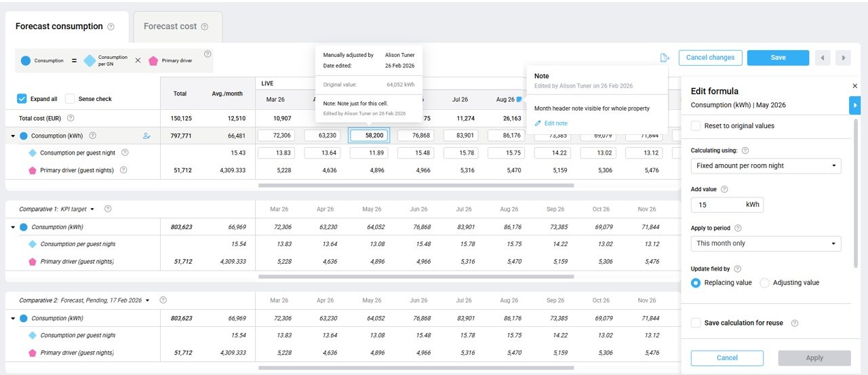Click Aug 26 consumption cell 86,176
This screenshot has width=868, height=375.
[508, 136]
